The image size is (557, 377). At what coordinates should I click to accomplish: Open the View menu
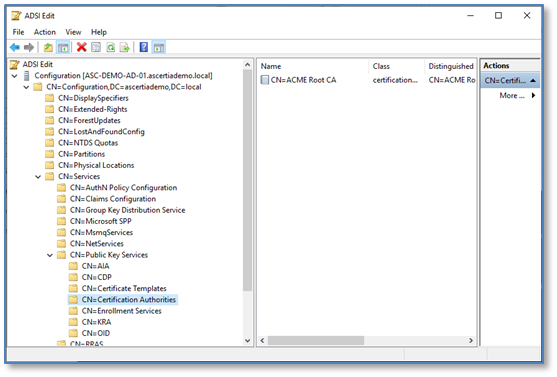[x=73, y=32]
